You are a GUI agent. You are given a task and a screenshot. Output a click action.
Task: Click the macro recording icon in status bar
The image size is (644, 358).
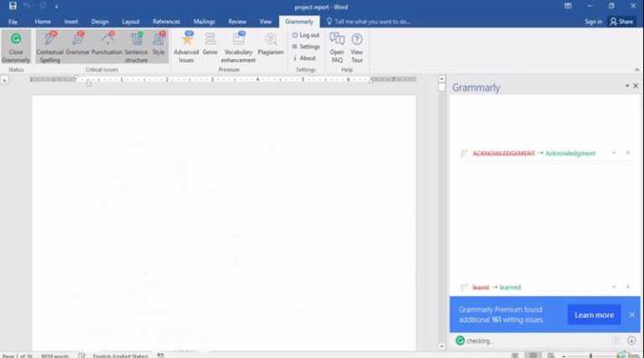(x=161, y=355)
